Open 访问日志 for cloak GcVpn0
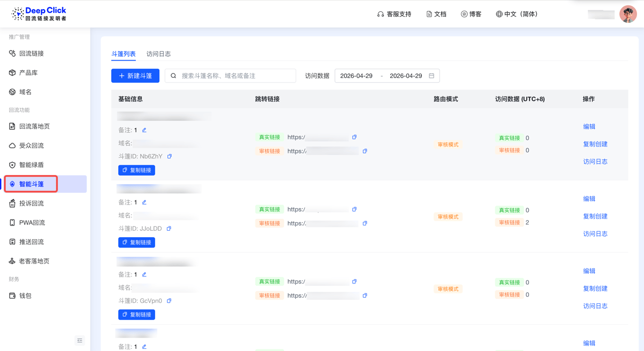The width and height of the screenshot is (644, 351). 595,306
